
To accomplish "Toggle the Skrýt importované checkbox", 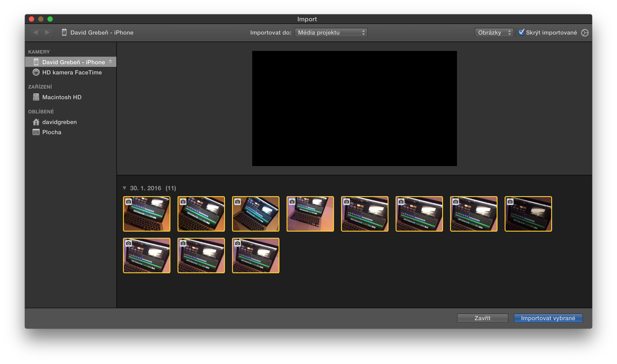I will click(x=521, y=32).
